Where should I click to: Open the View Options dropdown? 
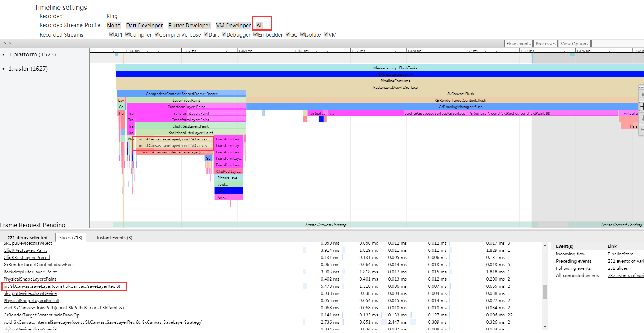pyautogui.click(x=574, y=43)
